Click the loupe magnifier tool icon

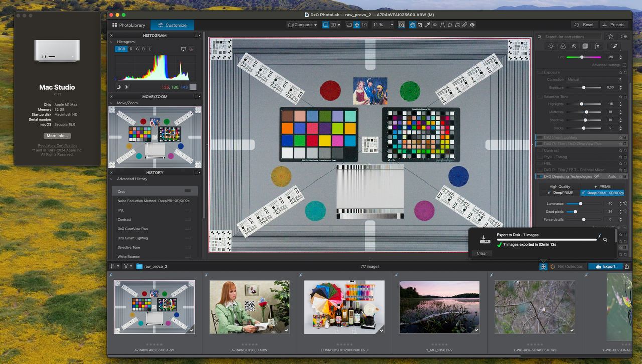point(401,25)
